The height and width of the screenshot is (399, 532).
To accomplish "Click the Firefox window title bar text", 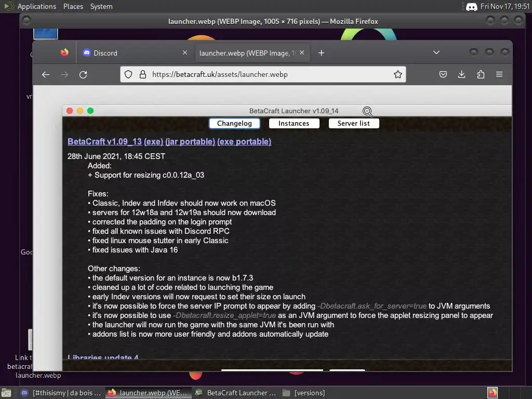I will click(x=273, y=21).
